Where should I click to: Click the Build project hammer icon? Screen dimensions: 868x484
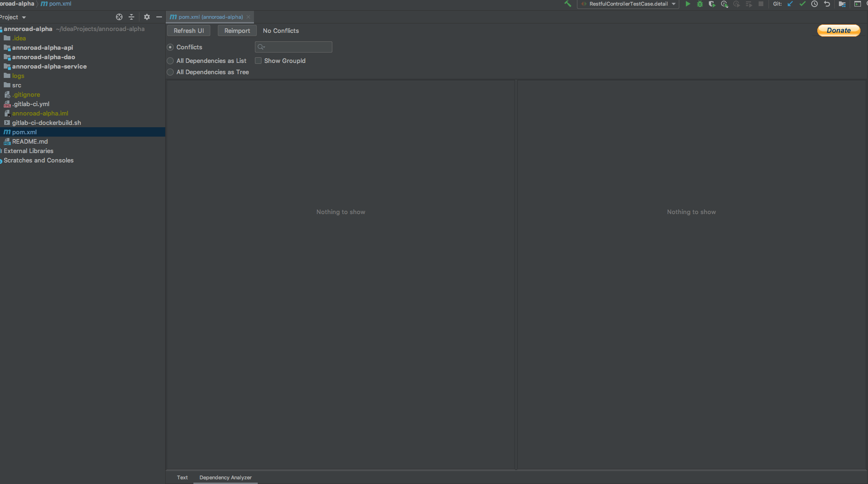pos(568,4)
